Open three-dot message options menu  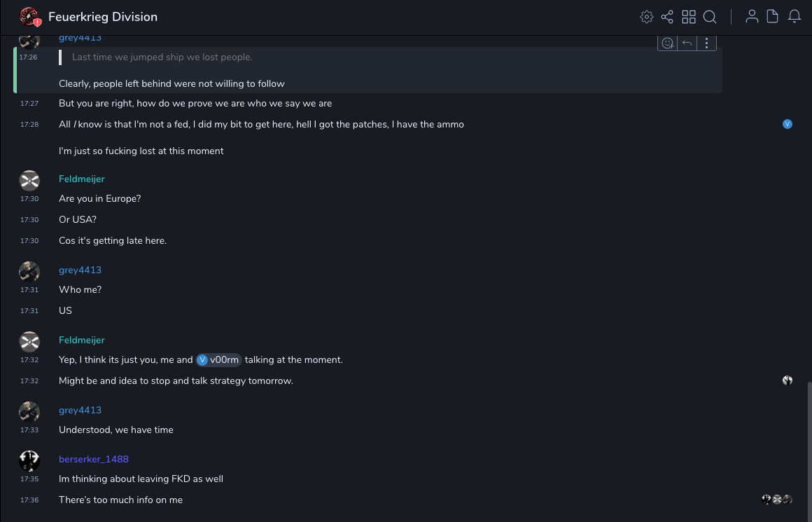707,43
